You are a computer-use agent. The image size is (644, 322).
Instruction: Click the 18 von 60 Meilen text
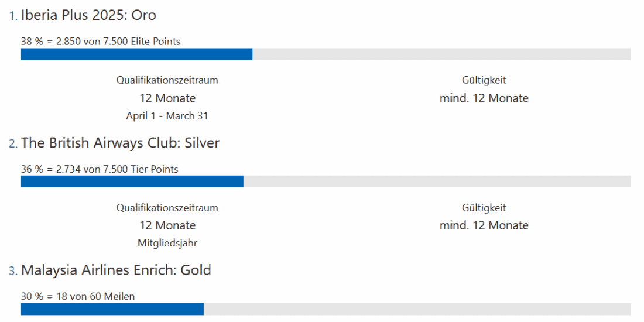95,297
